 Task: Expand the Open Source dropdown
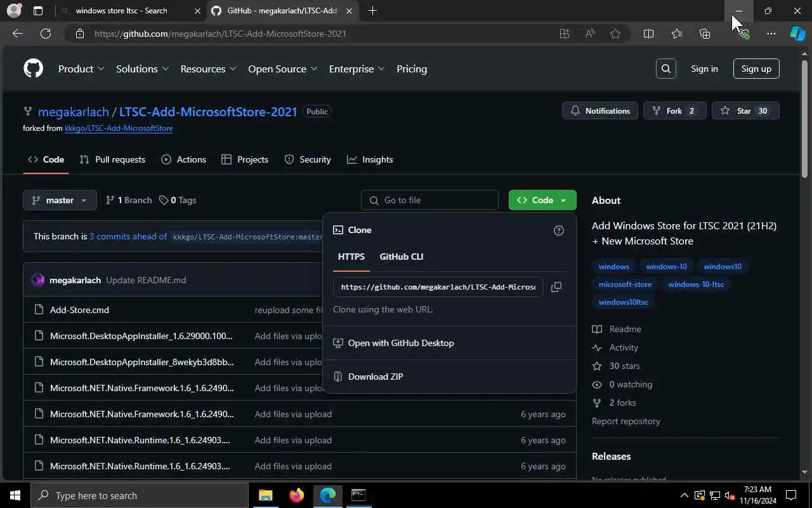click(282, 69)
